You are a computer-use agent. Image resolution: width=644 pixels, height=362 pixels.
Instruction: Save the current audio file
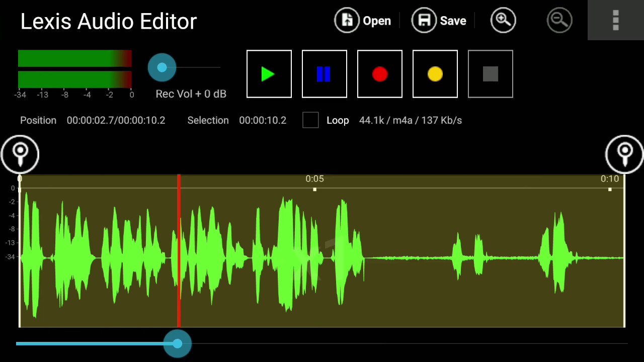click(439, 20)
